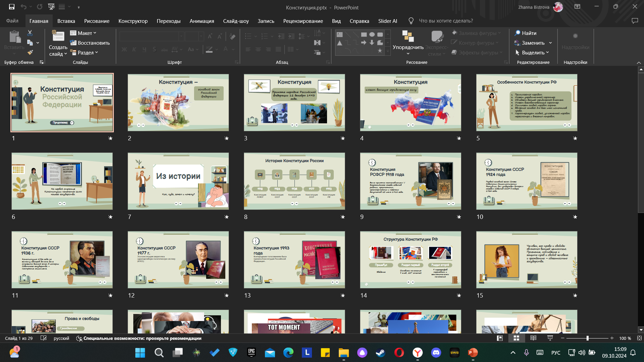
Task: Toggle the Reading view button
Action: (533, 338)
